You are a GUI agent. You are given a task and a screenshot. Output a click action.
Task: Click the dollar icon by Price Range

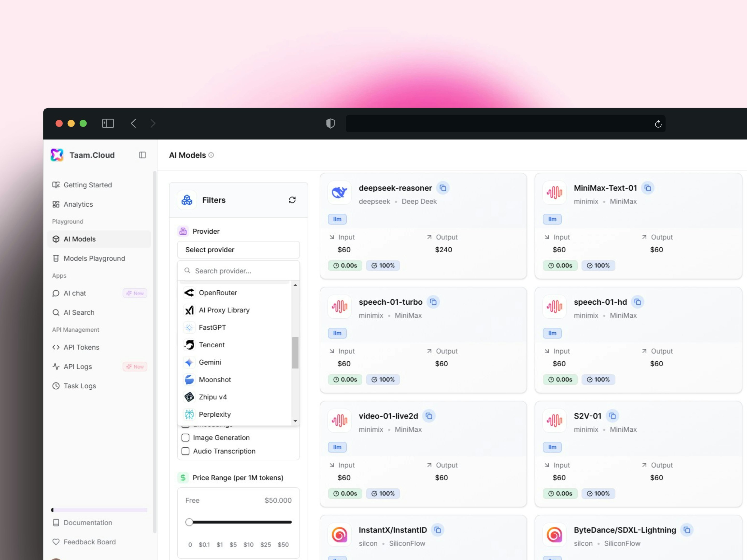coord(183,478)
